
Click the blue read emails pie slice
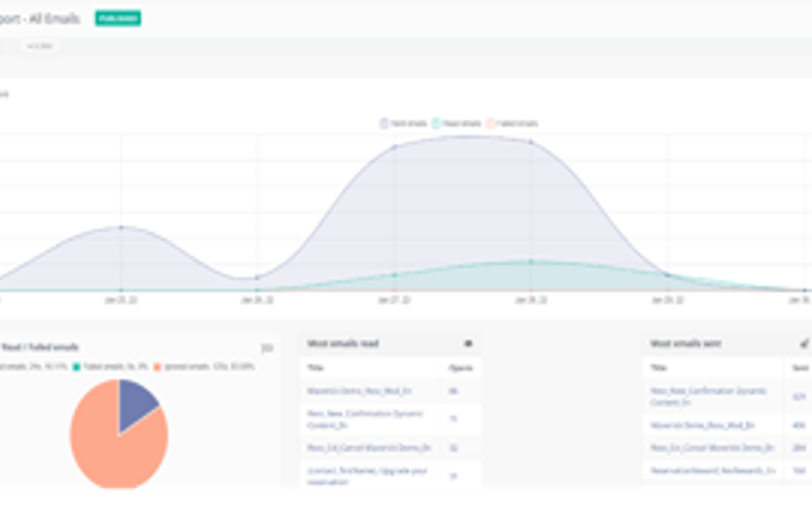click(x=136, y=403)
